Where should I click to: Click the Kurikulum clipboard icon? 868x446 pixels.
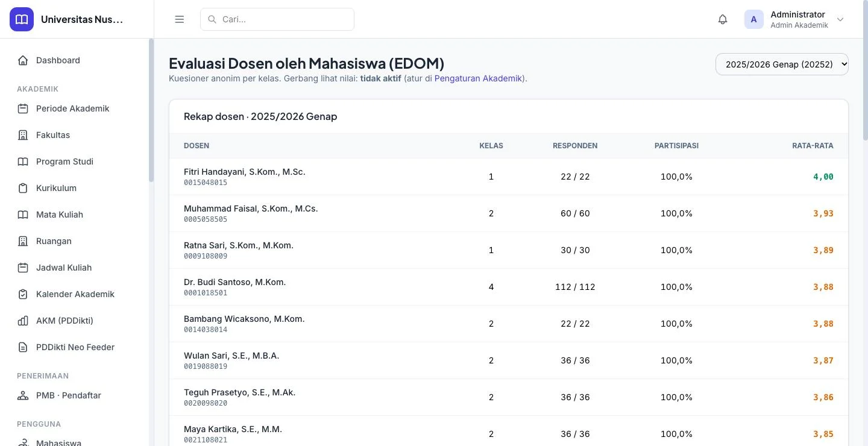pyautogui.click(x=23, y=188)
